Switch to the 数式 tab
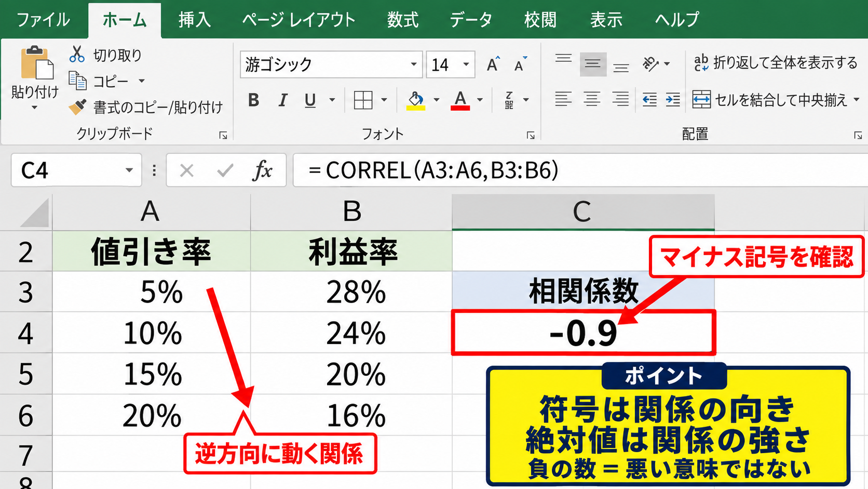The image size is (868, 489). 403,20
